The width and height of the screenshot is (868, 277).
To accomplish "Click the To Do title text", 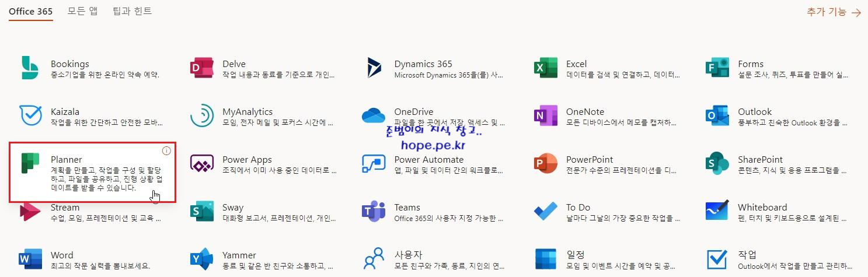I will point(578,207).
